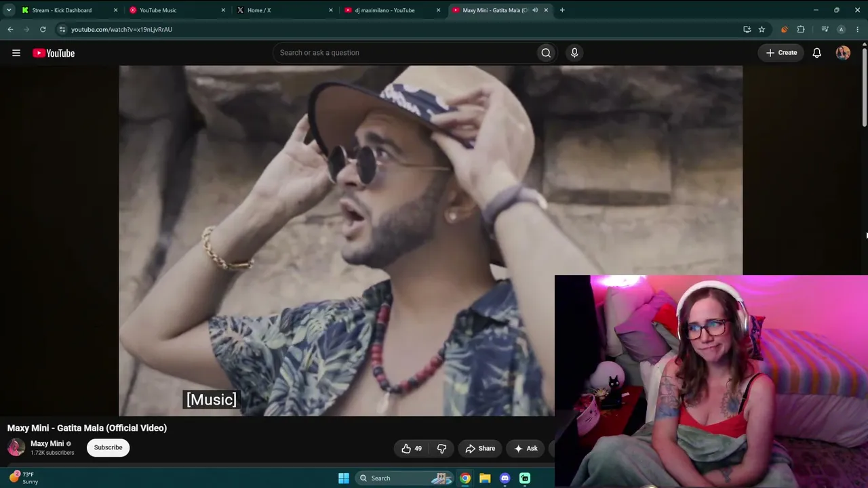Bookmark this page with the star icon
Screen dimensions: 868x488
click(x=762, y=29)
